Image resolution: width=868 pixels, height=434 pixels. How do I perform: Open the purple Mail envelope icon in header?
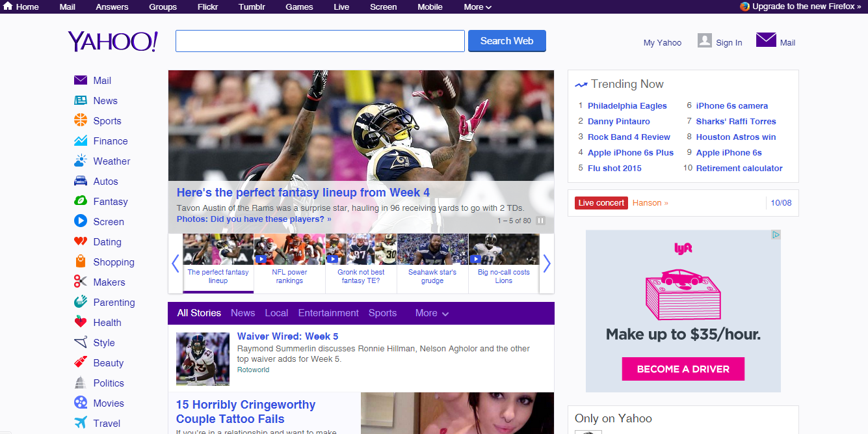coord(766,40)
